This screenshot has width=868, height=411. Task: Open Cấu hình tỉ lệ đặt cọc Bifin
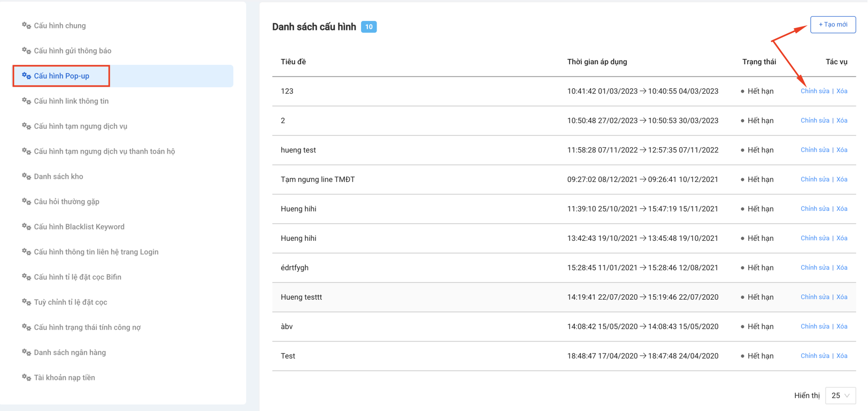click(x=78, y=277)
